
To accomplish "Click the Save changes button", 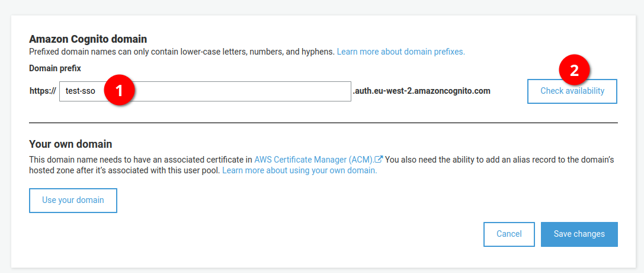I will [579, 234].
